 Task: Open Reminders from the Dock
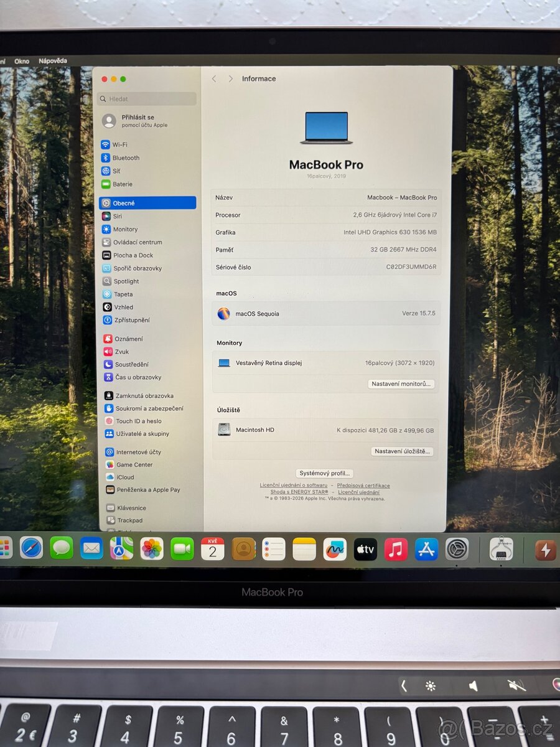click(274, 548)
